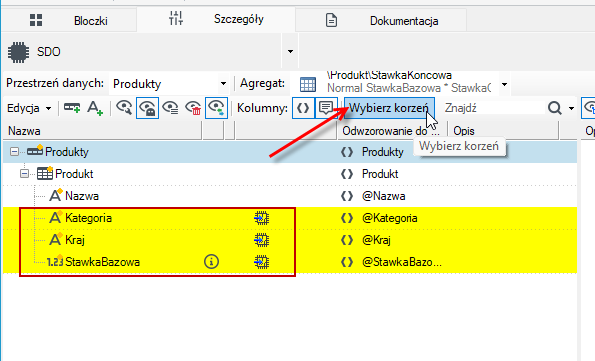Click the StawkaBazowa input chip icon
The width and height of the screenshot is (595, 361).
point(261,262)
